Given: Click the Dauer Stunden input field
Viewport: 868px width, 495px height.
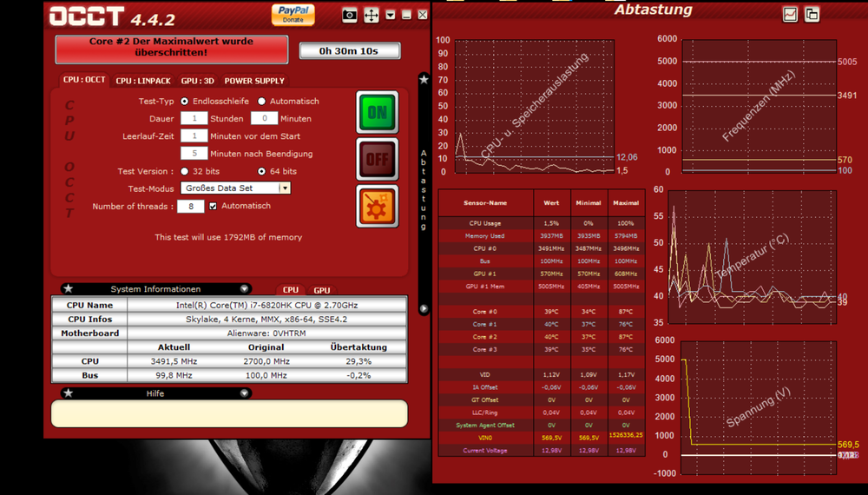Looking at the screenshot, I should tap(194, 119).
